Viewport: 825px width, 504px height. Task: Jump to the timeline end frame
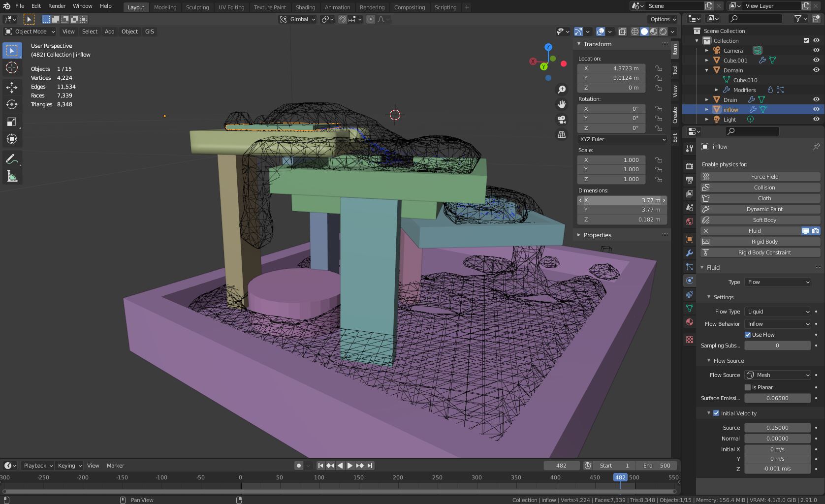click(x=370, y=466)
